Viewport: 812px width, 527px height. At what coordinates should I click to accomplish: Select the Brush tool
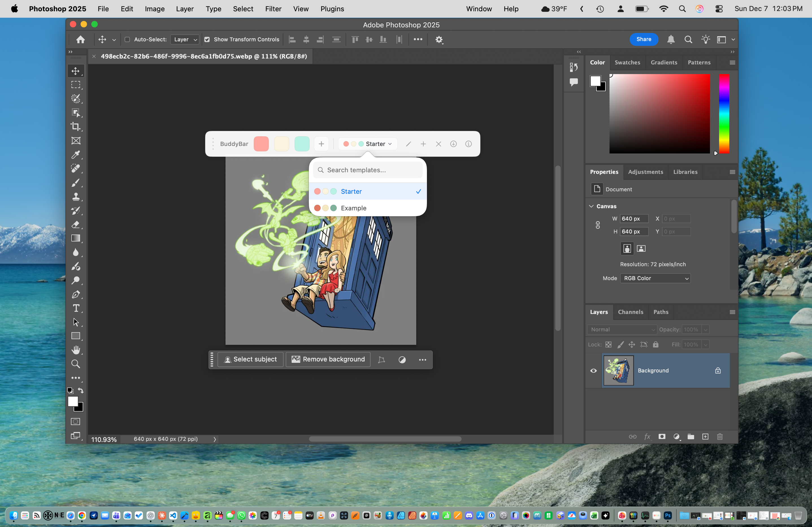(x=76, y=183)
